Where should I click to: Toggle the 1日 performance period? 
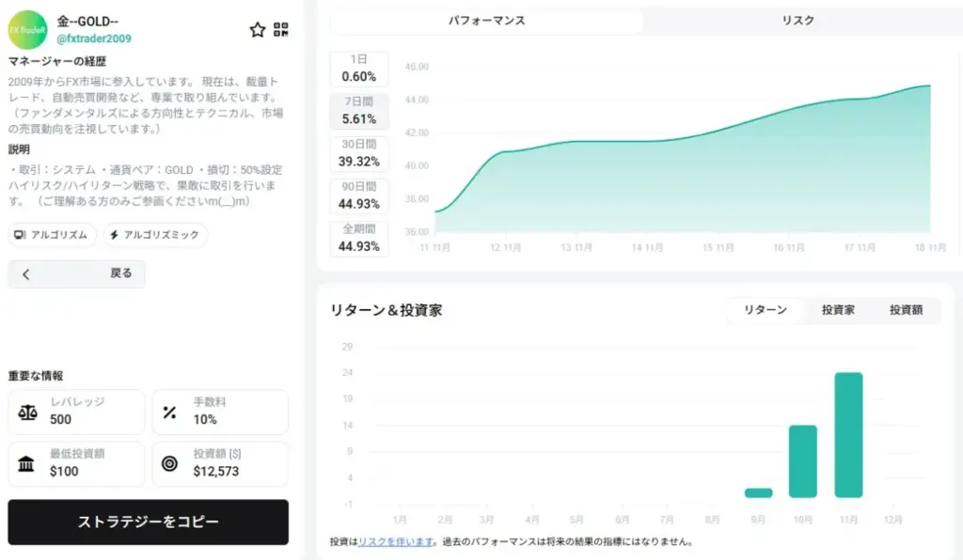(358, 68)
